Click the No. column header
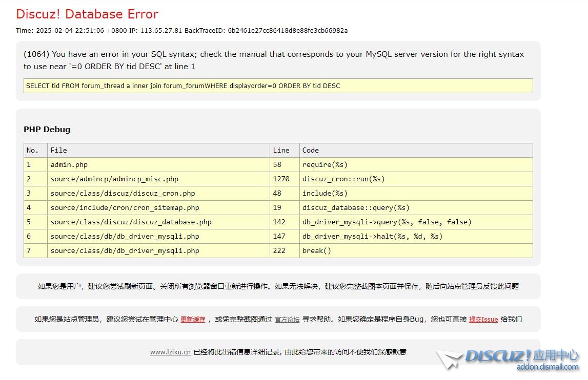Screen dimensions: 588x380 pyautogui.click(x=35, y=150)
